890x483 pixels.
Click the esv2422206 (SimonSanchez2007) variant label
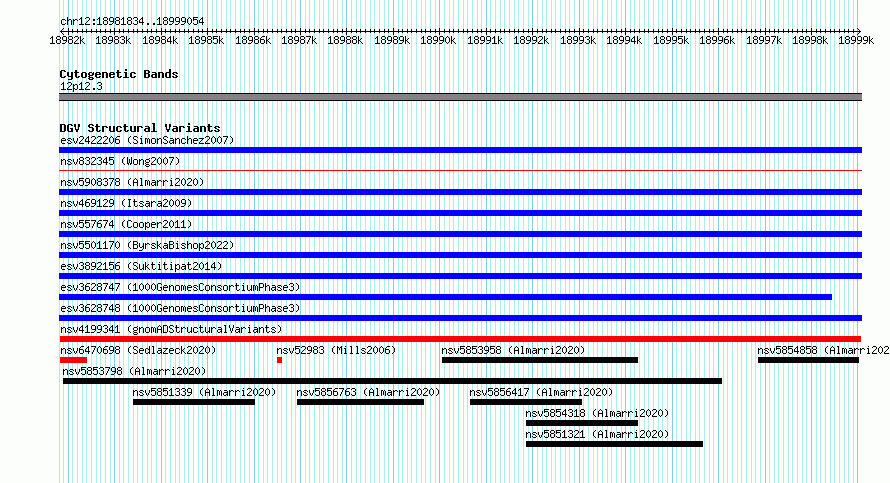[147, 140]
